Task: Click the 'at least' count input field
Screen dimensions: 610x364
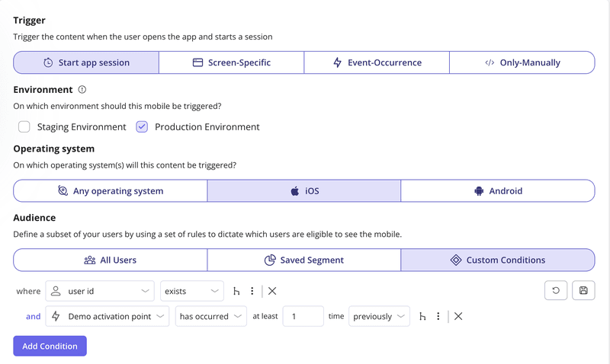Action: (x=303, y=316)
